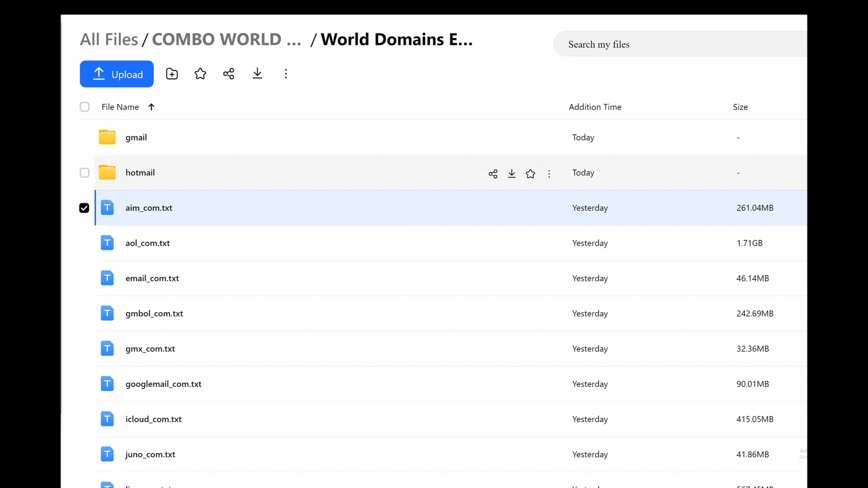Click the 1.71GB size value
868x488 pixels.
749,243
